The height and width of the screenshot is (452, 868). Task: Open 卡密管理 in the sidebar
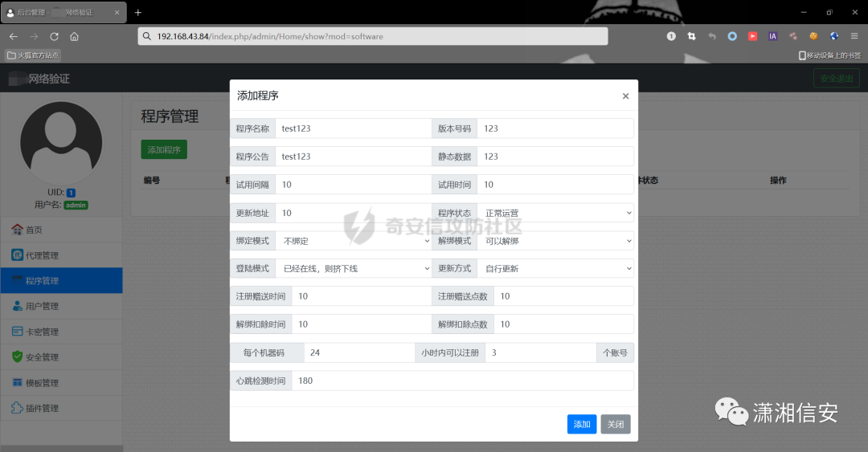[x=61, y=332]
